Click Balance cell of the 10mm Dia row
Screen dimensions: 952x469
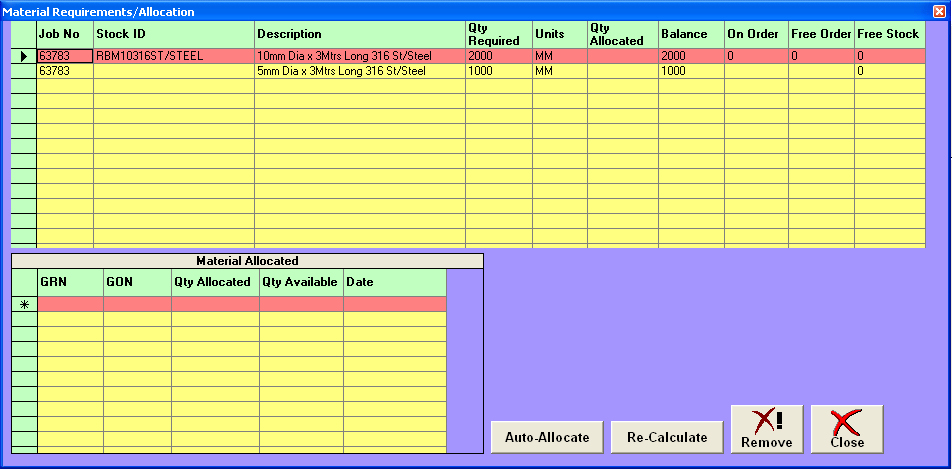pyautogui.click(x=692, y=56)
